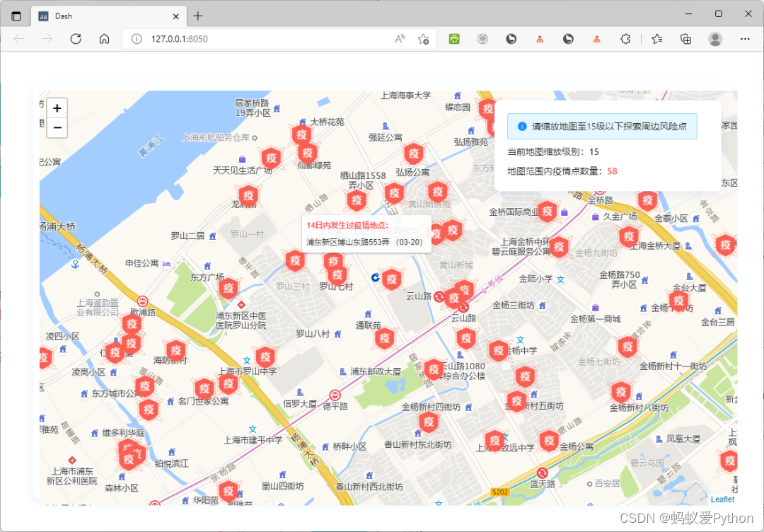The width and height of the screenshot is (764, 532).
Task: Select the epidemic marker above 上海金桥大厦
Action: tap(629, 237)
